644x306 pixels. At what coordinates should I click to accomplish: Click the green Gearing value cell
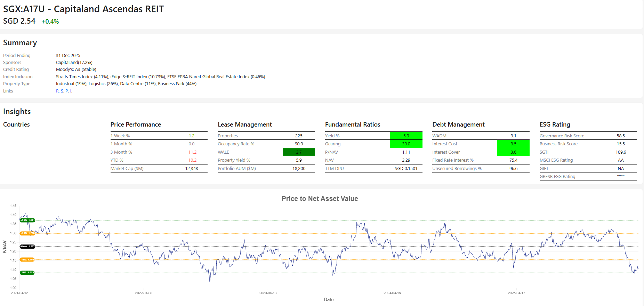pyautogui.click(x=406, y=144)
